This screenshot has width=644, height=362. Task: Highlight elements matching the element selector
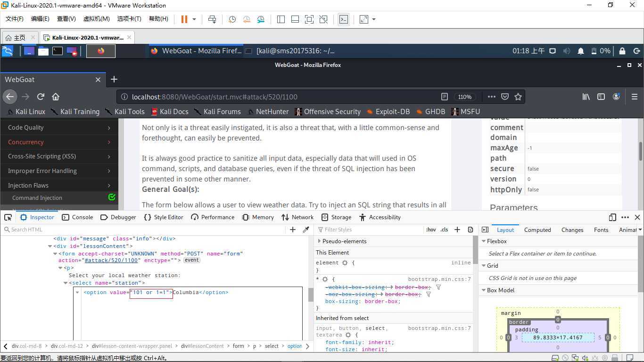pos(345,263)
